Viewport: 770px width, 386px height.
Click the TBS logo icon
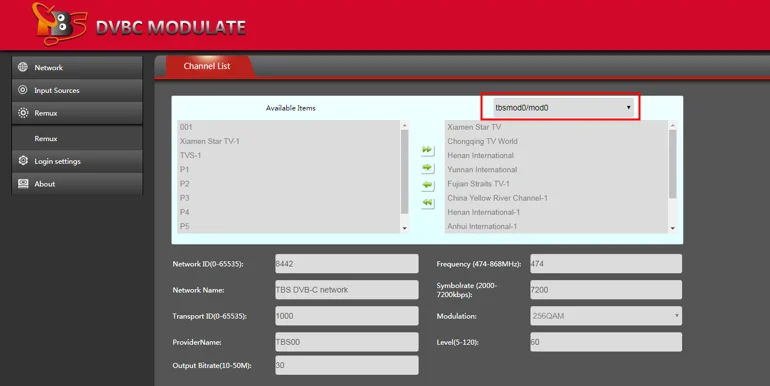59,24
